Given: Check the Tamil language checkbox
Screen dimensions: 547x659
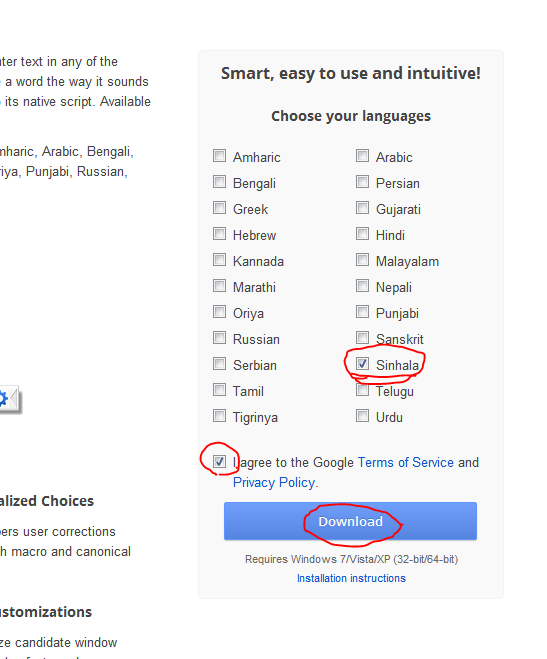Looking at the screenshot, I should 219,390.
